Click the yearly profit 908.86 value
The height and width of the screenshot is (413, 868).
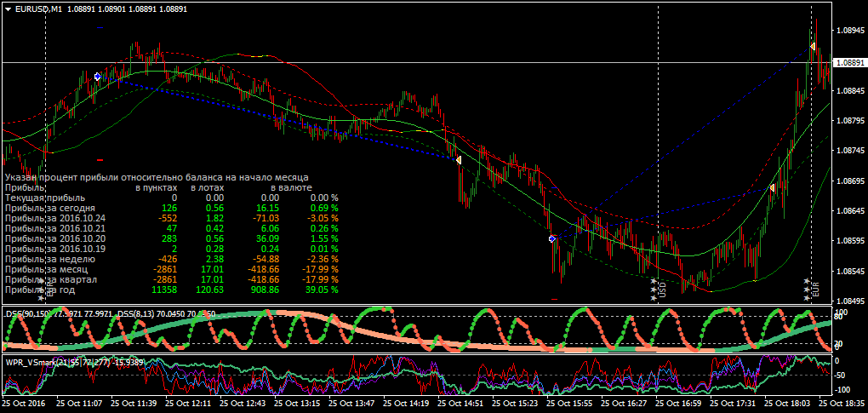[x=266, y=290]
